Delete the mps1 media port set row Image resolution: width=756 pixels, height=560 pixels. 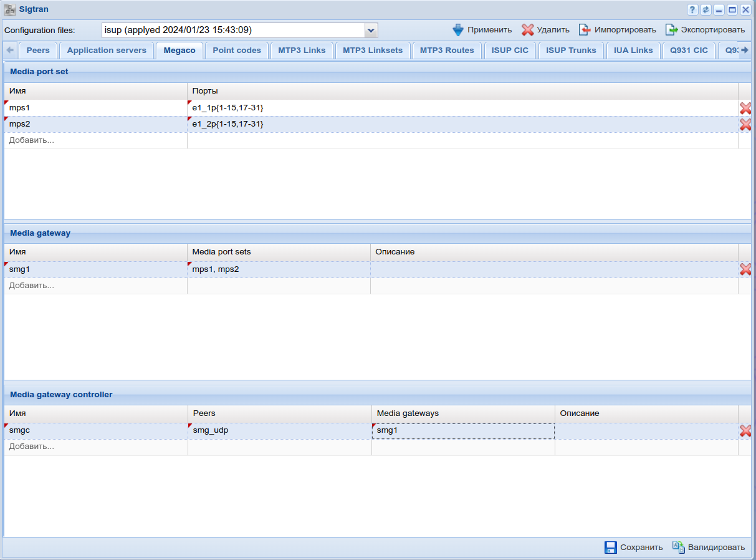click(x=745, y=109)
